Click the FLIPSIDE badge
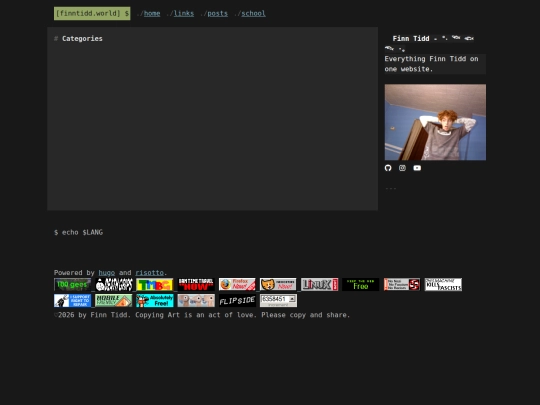The width and height of the screenshot is (540, 405). [237, 301]
